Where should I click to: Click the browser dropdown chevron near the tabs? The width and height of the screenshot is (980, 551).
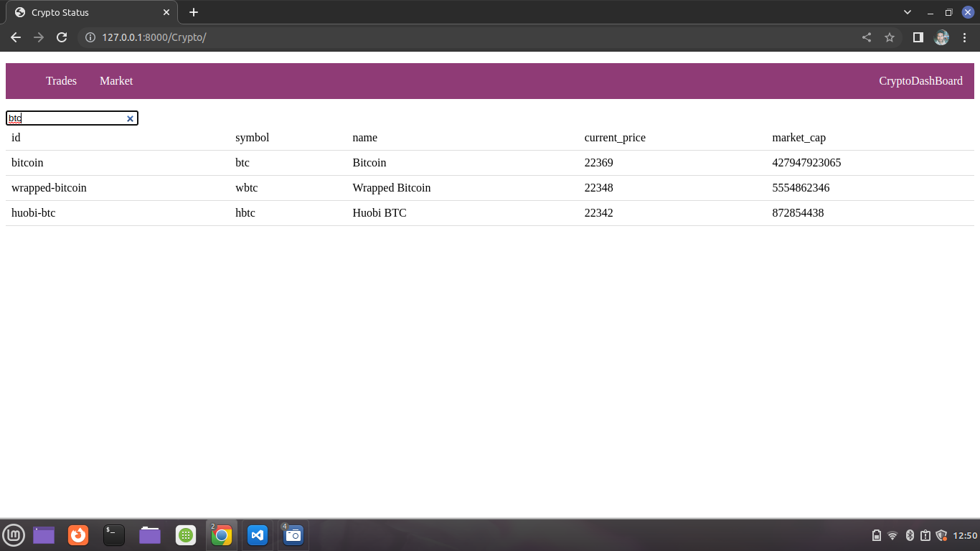(907, 11)
